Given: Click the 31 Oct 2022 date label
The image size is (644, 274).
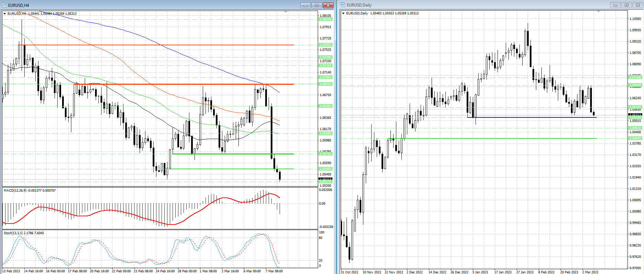Looking at the screenshot, I should [350, 272].
